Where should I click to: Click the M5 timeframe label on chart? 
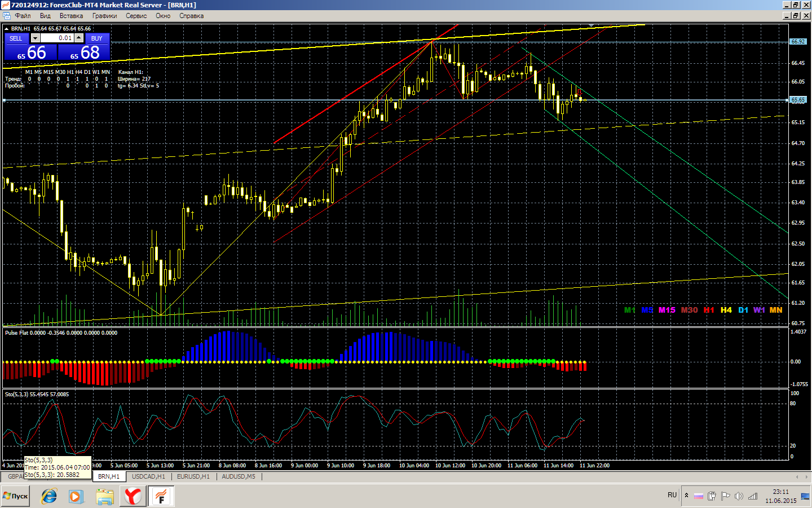click(647, 310)
